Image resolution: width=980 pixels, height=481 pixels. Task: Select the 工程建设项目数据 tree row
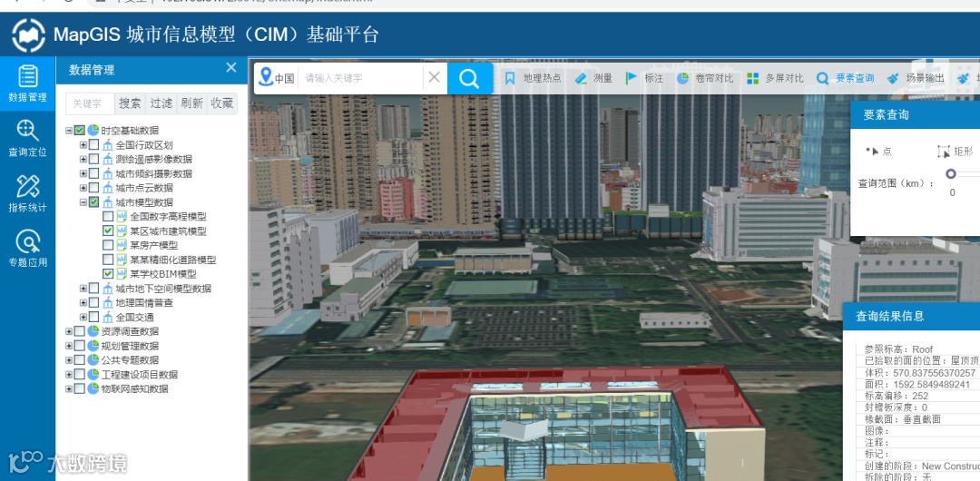point(140,374)
